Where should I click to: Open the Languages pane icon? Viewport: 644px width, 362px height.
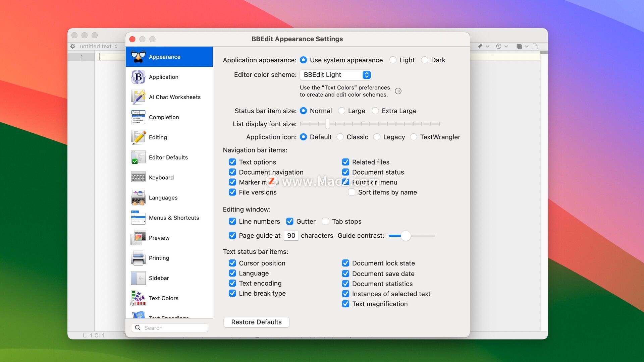pyautogui.click(x=138, y=197)
